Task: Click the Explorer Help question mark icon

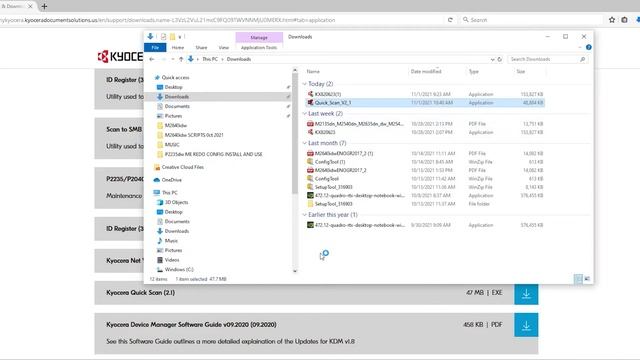Action: 589,47
